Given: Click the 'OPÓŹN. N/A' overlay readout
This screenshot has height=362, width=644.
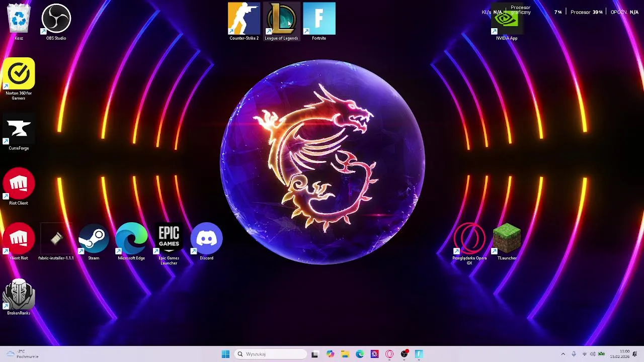Looking at the screenshot, I should (624, 12).
